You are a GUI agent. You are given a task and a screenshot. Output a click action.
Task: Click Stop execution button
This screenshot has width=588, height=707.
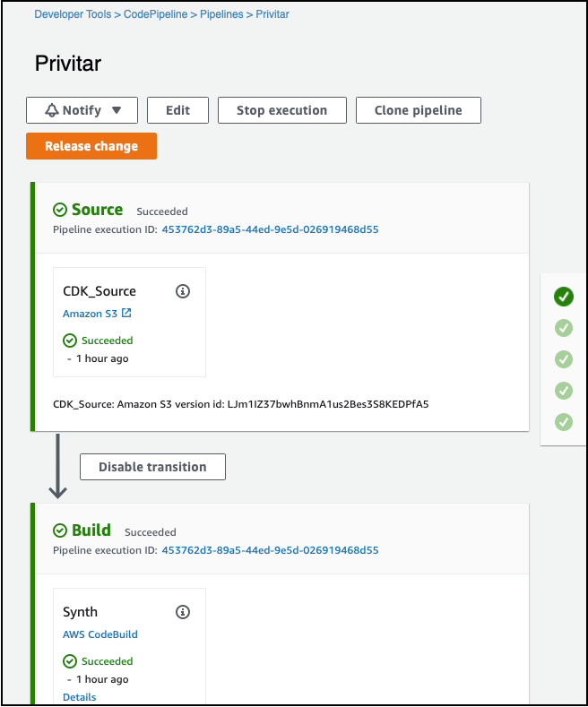pos(281,110)
